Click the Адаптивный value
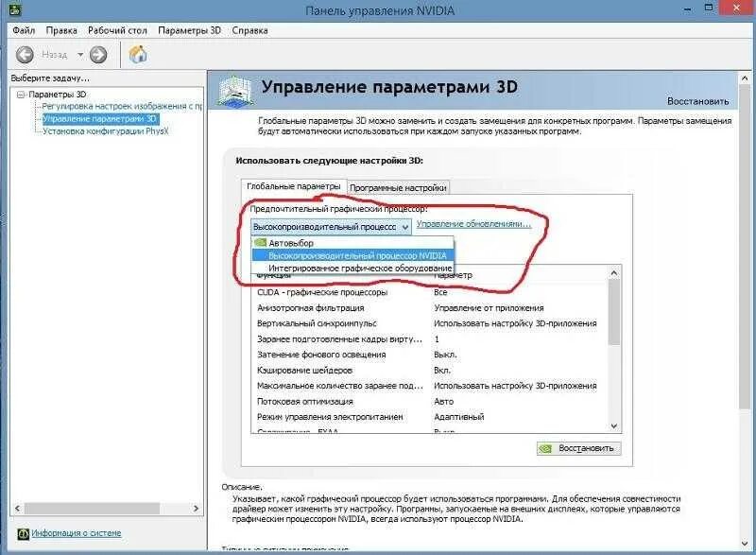 pyautogui.click(x=458, y=417)
